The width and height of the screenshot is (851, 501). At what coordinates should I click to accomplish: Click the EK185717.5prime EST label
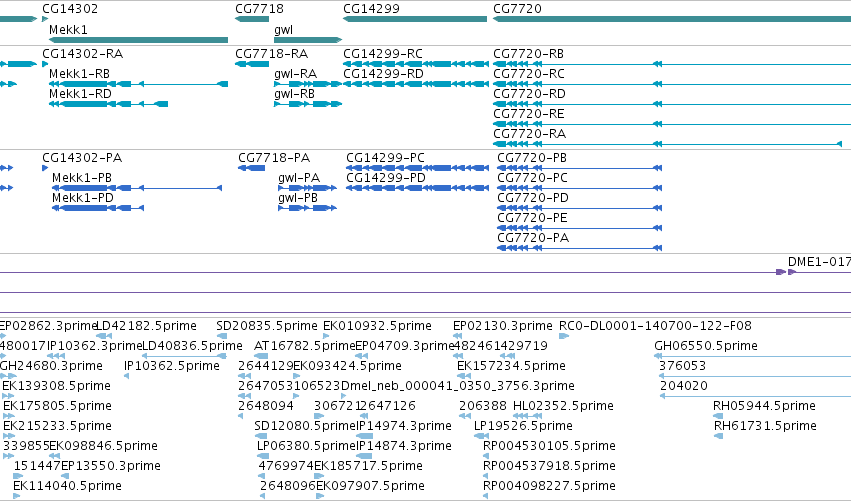[x=368, y=466]
